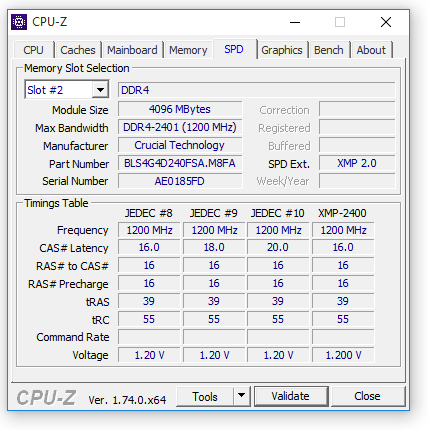Minimize the CPU-Z window
The image size is (428, 430).
295,22
